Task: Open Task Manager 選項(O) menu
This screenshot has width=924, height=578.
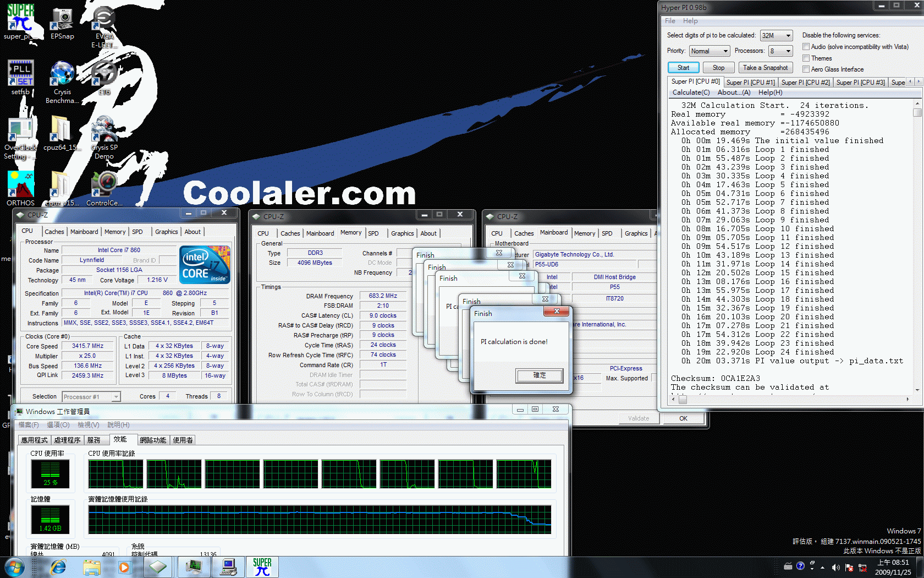Action: tap(58, 425)
